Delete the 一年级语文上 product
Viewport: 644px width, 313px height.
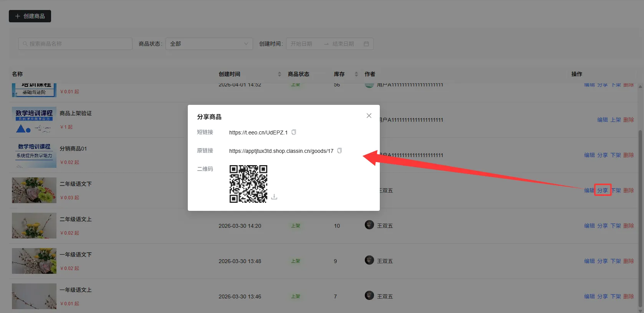(x=629, y=296)
